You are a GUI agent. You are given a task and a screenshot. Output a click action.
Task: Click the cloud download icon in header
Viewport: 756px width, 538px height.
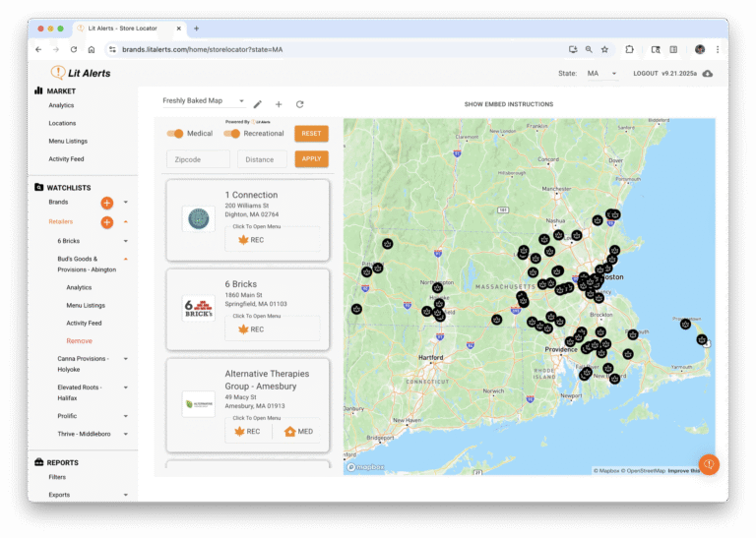[x=707, y=74]
